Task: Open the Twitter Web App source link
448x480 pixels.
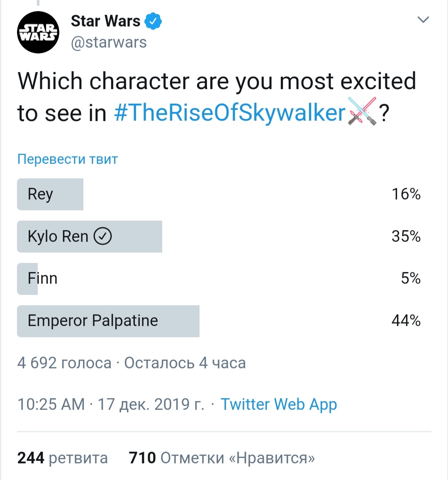Action: (279, 404)
